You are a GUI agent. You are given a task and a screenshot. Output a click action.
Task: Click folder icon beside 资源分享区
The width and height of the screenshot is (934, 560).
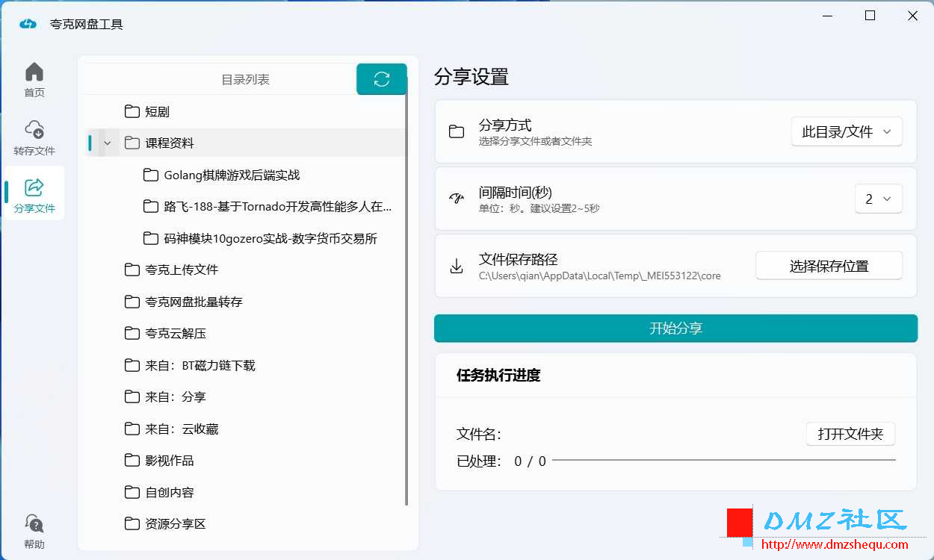pyautogui.click(x=132, y=523)
